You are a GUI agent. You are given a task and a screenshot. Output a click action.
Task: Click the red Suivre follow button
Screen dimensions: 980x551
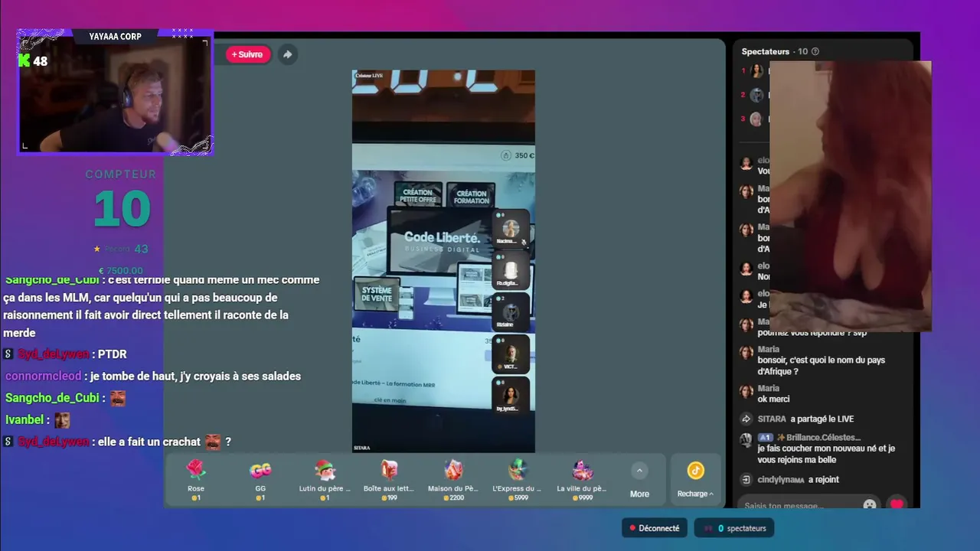tap(247, 54)
